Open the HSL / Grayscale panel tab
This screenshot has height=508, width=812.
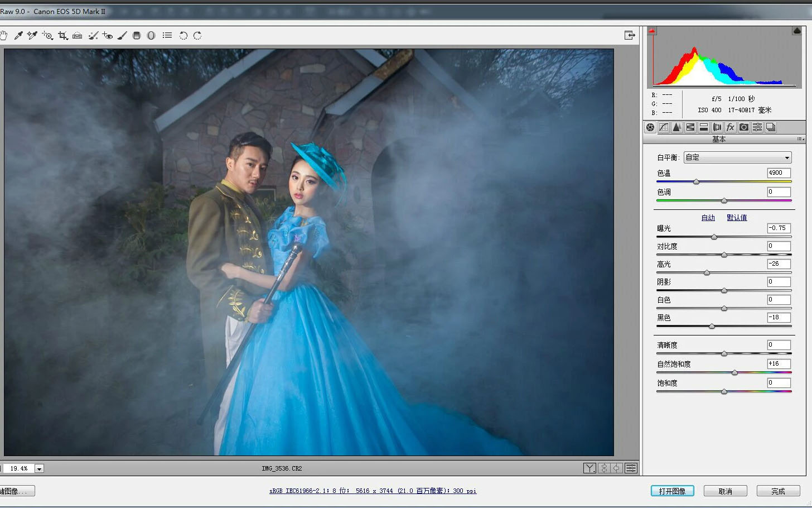click(x=690, y=127)
